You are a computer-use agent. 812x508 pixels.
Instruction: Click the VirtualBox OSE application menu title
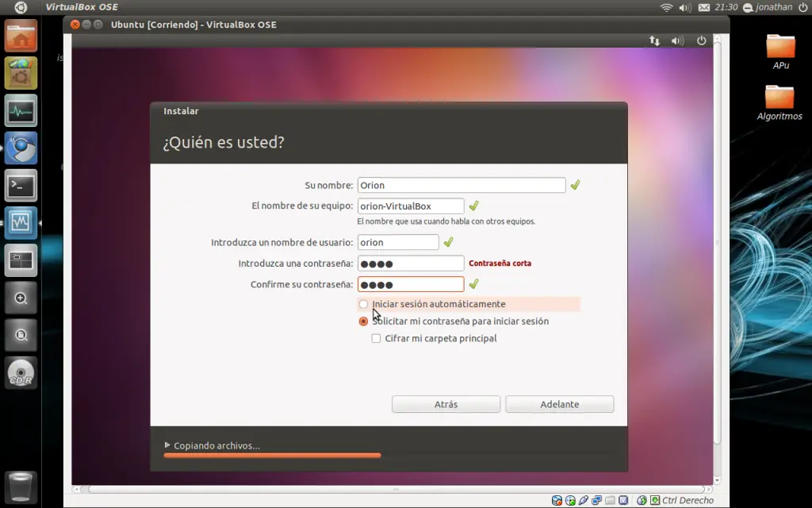pyautogui.click(x=82, y=7)
